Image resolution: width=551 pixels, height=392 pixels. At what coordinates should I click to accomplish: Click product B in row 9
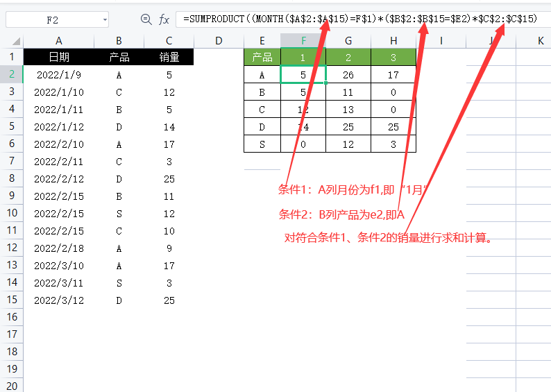(119, 196)
